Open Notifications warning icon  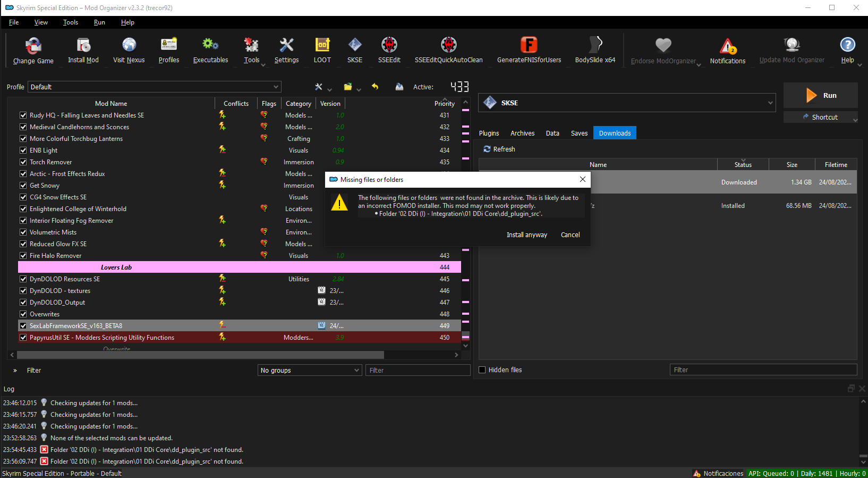728,46
